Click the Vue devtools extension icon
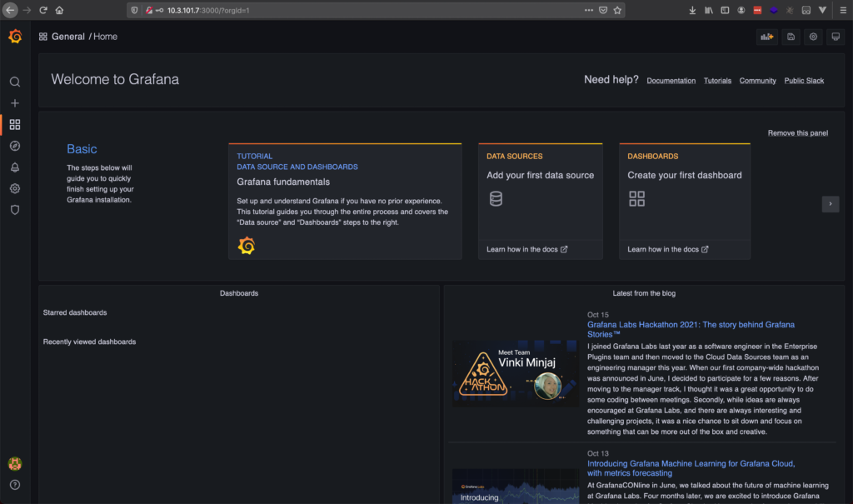Viewport: 853px width, 504px height. tap(822, 10)
